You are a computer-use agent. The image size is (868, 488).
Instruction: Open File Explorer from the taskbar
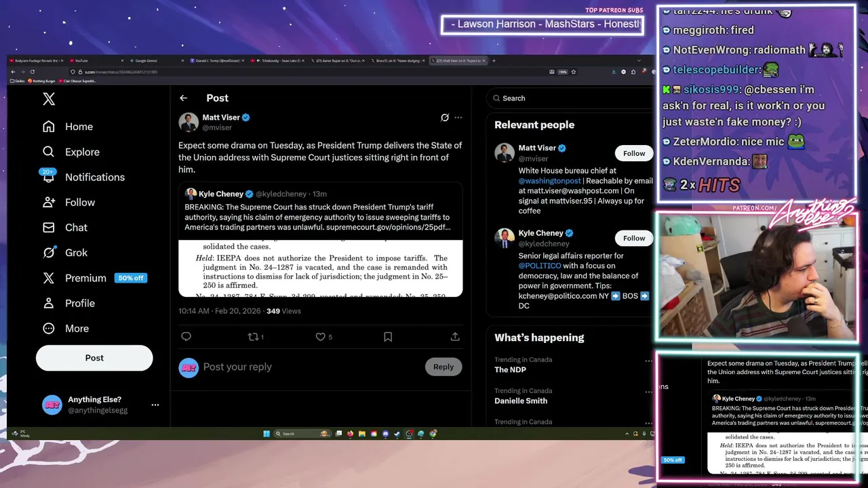tap(362, 434)
